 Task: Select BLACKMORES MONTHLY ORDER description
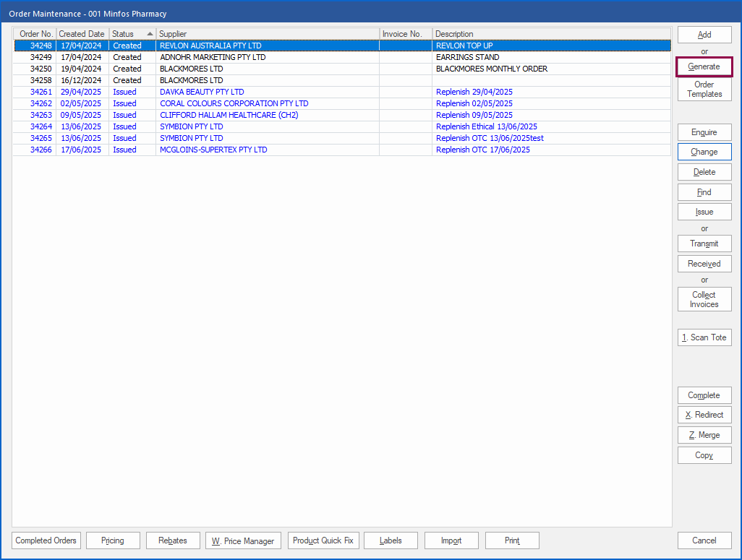[492, 69]
